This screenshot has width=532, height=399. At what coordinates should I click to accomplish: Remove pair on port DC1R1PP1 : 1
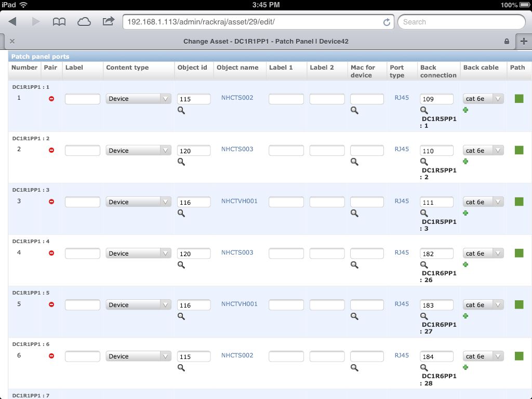(51, 99)
